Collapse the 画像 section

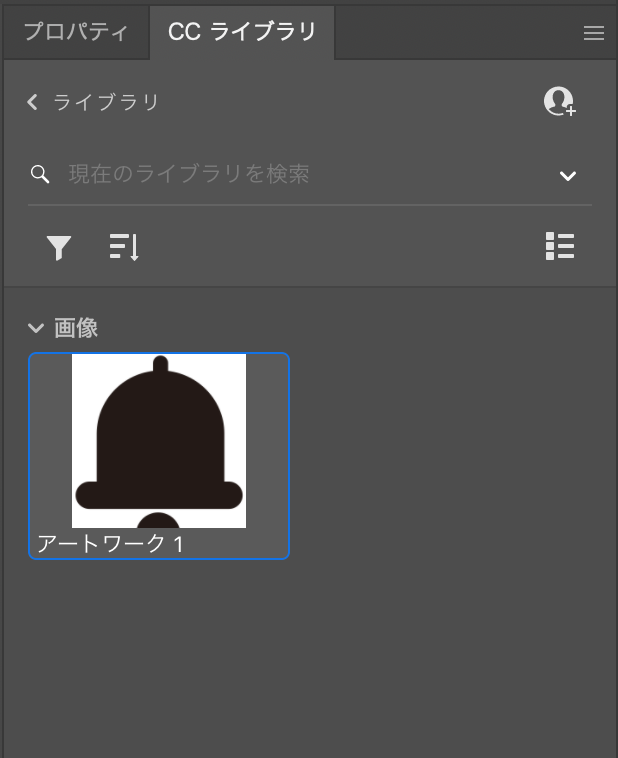pyautogui.click(x=36, y=328)
